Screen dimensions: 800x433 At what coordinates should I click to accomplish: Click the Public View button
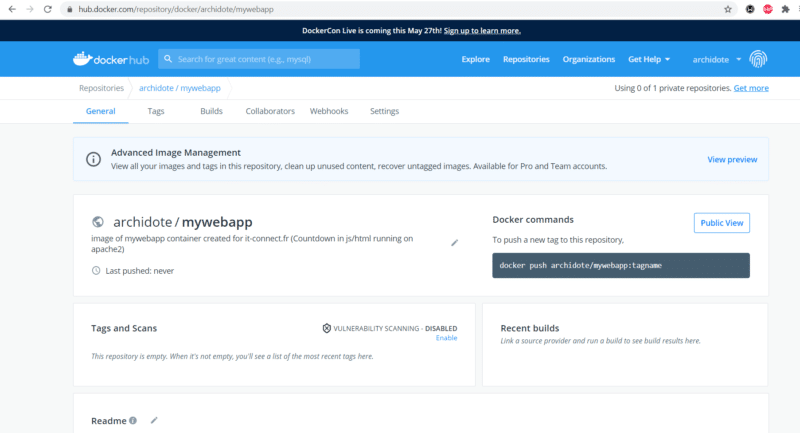(x=721, y=223)
